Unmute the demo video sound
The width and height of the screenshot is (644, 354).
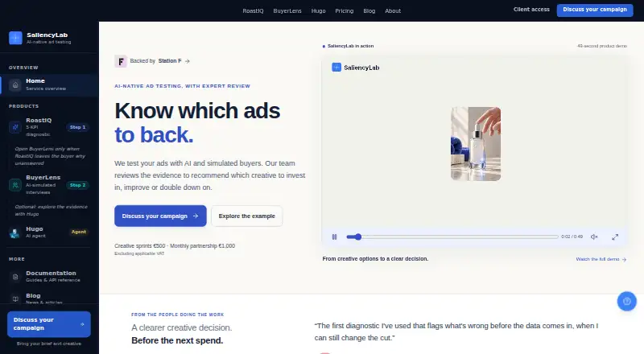click(x=594, y=237)
